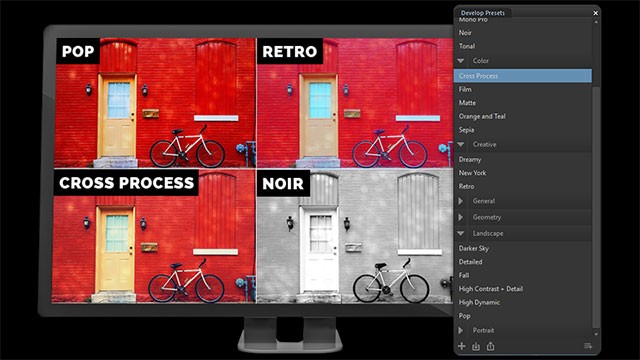The image size is (640, 360).
Task: Select the Develop Presets tab
Action: [x=482, y=13]
